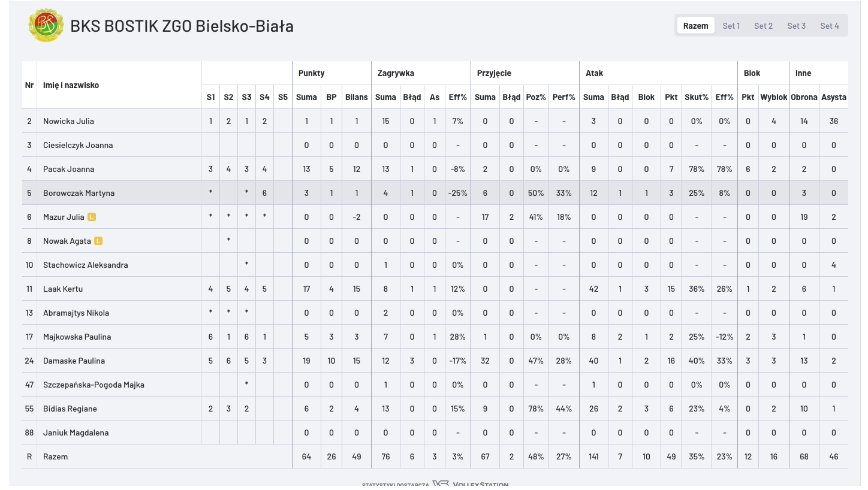Click the BKS Bielsko-Biała club logo
The width and height of the screenshot is (868, 490).
(x=46, y=26)
